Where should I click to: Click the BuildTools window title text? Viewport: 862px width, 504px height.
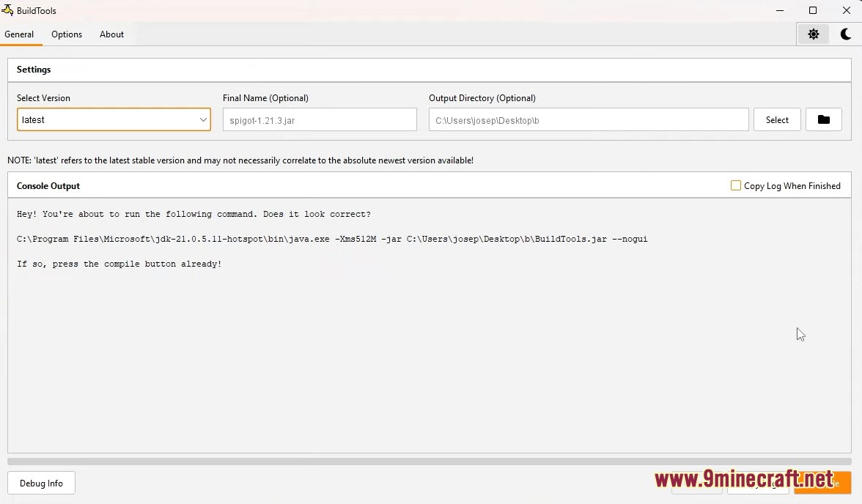pos(37,10)
